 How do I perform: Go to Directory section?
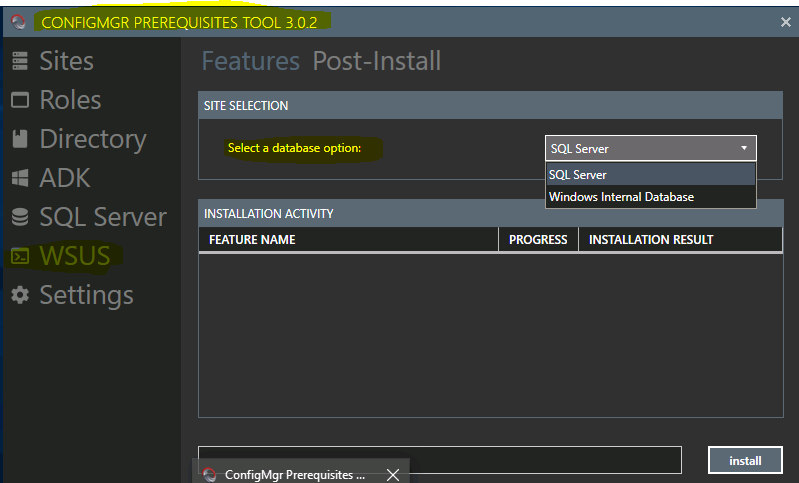click(93, 140)
